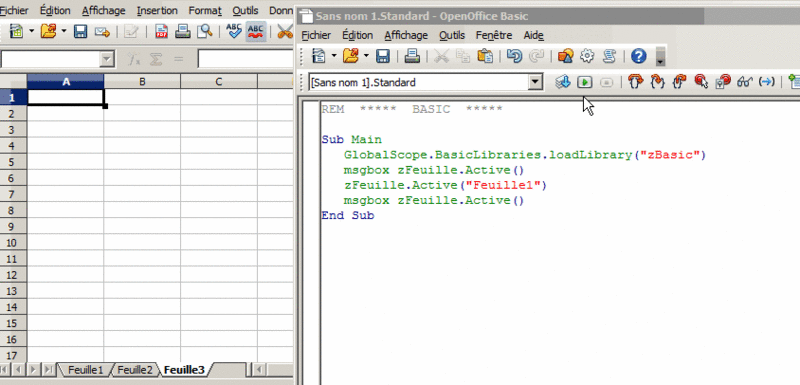Click the Step Out icon
Image resolution: width=800 pixels, height=385 pixels.
point(679,82)
